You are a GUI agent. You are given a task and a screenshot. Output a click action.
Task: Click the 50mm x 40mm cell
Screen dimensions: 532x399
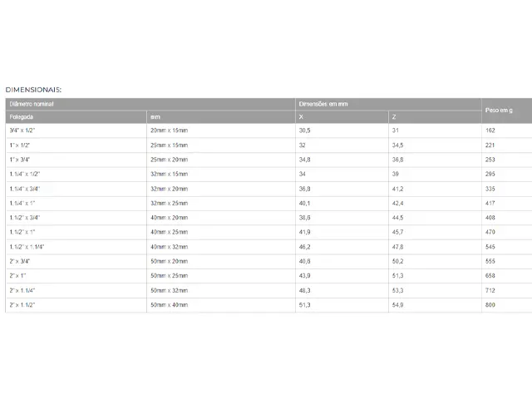(221, 305)
